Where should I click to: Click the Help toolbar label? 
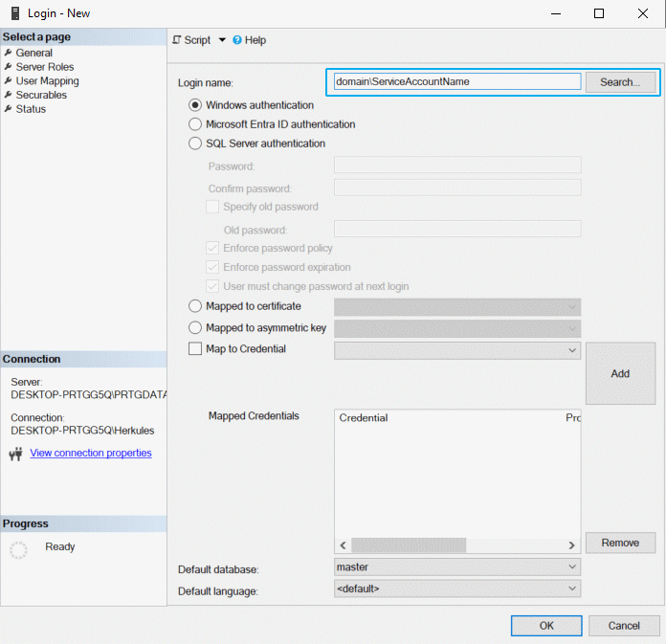coord(255,40)
